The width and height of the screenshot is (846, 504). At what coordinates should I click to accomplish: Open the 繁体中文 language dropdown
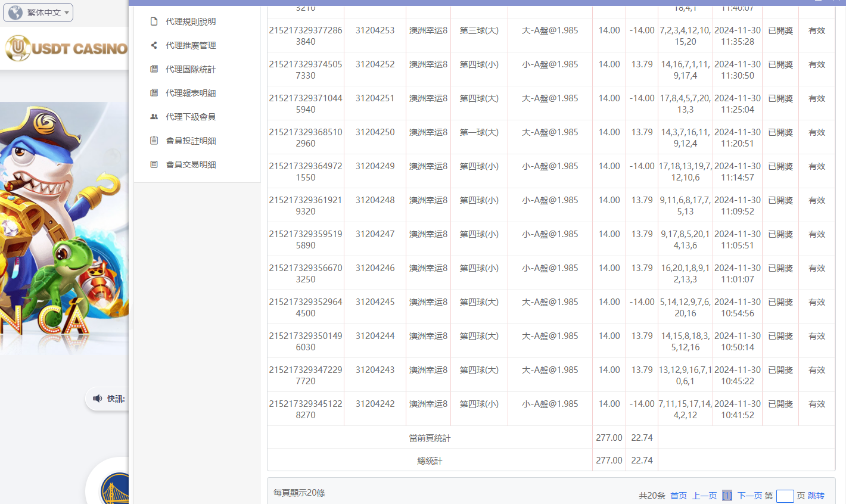pyautogui.click(x=38, y=11)
